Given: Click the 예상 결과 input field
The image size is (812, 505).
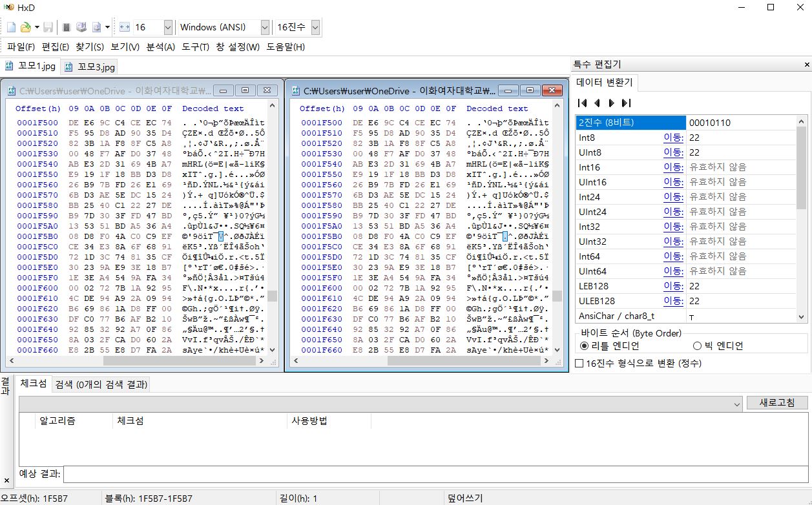Looking at the screenshot, I should [x=435, y=474].
